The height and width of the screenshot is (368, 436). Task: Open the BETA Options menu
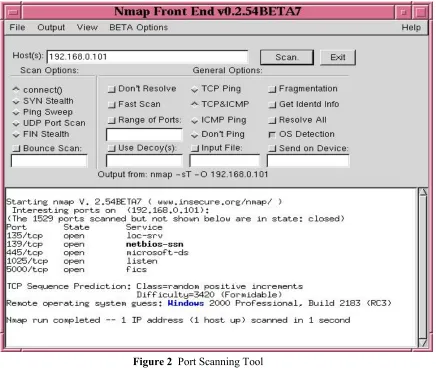138,27
